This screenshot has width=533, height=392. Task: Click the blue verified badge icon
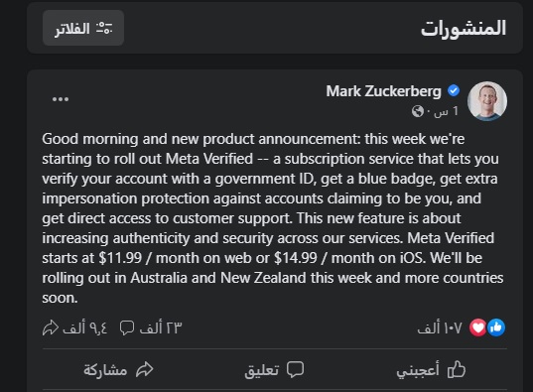pyautogui.click(x=454, y=90)
